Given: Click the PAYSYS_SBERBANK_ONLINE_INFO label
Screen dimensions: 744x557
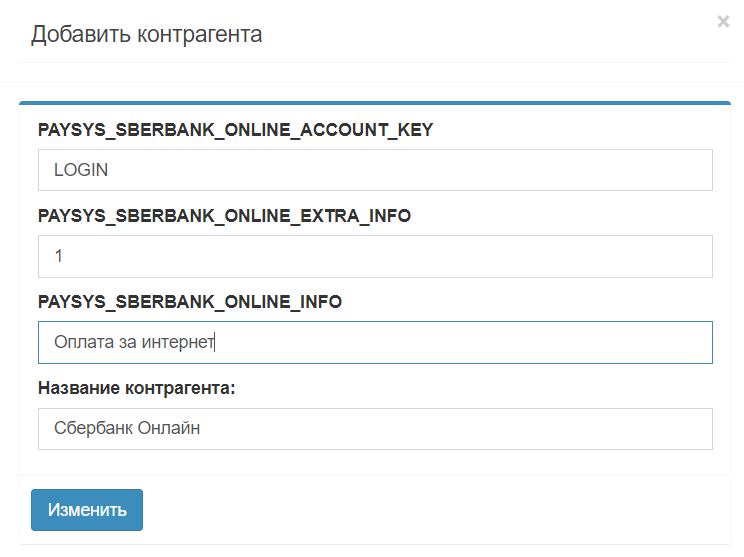Looking at the screenshot, I should [x=190, y=302].
